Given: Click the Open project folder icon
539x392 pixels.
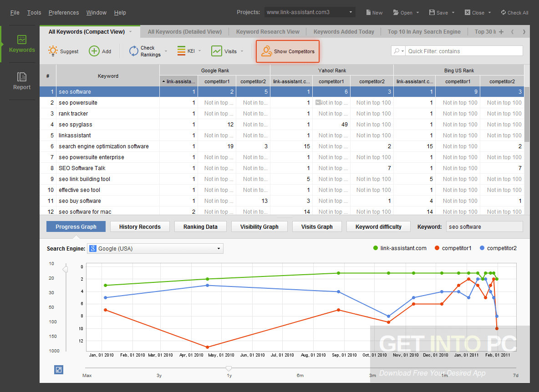Looking at the screenshot, I should pyautogui.click(x=396, y=12).
